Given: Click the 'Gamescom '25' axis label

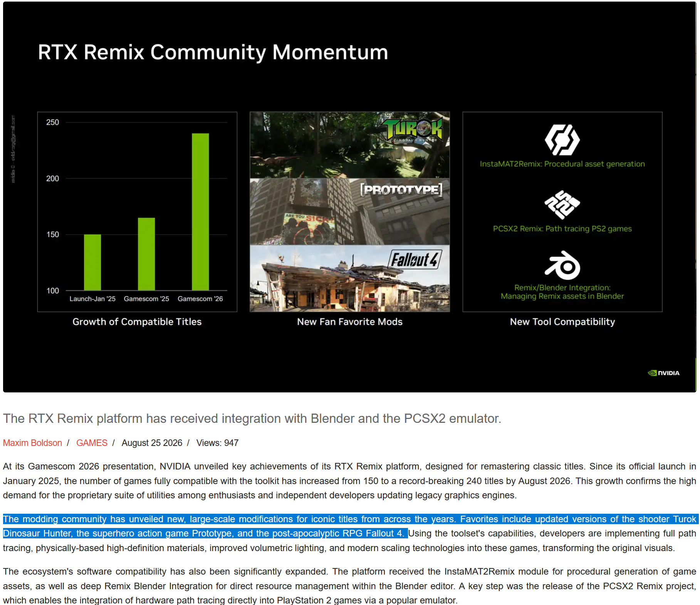Looking at the screenshot, I should point(146,299).
